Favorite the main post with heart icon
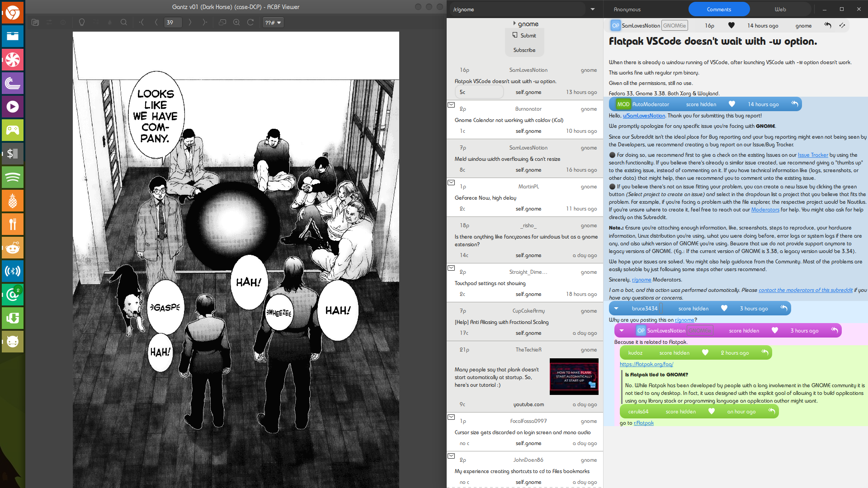This screenshot has height=488, width=868. [731, 26]
